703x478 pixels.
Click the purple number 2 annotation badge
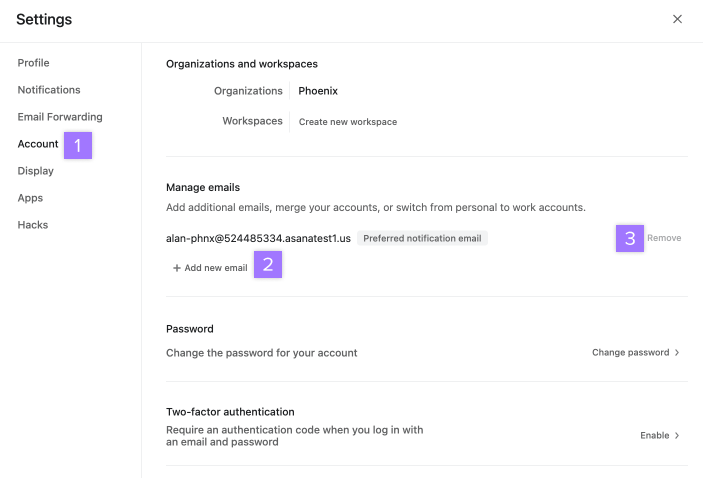pyautogui.click(x=268, y=264)
